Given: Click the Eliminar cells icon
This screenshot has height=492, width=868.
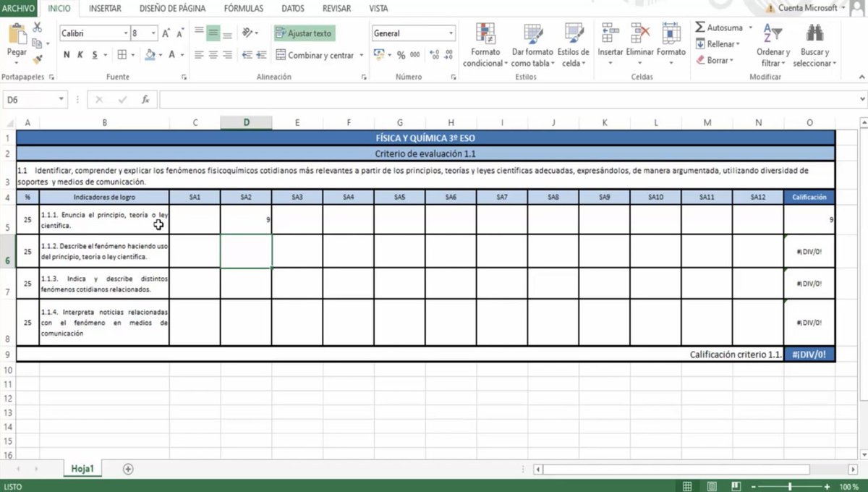Looking at the screenshot, I should (x=640, y=33).
